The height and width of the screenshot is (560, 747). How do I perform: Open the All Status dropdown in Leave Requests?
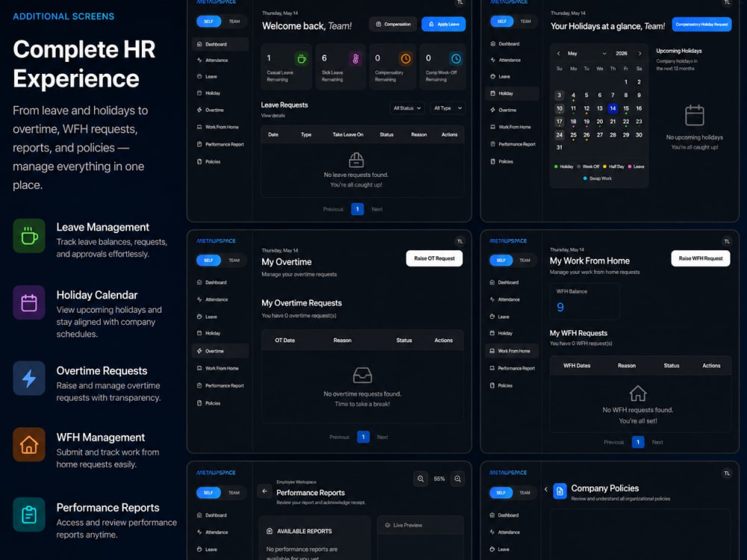coord(407,108)
